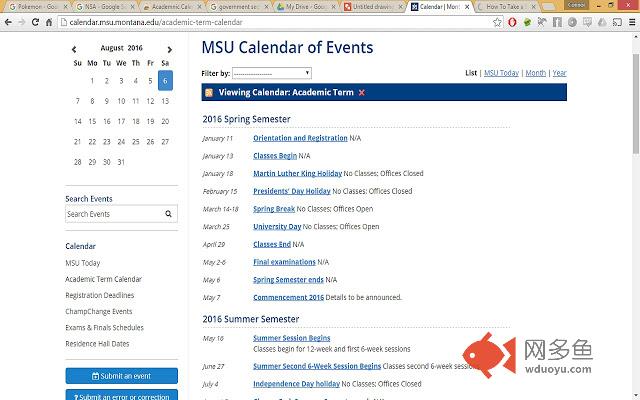Open the RSS feed icon for Academic Term
Screen dimensions: 640x400
coord(209,93)
